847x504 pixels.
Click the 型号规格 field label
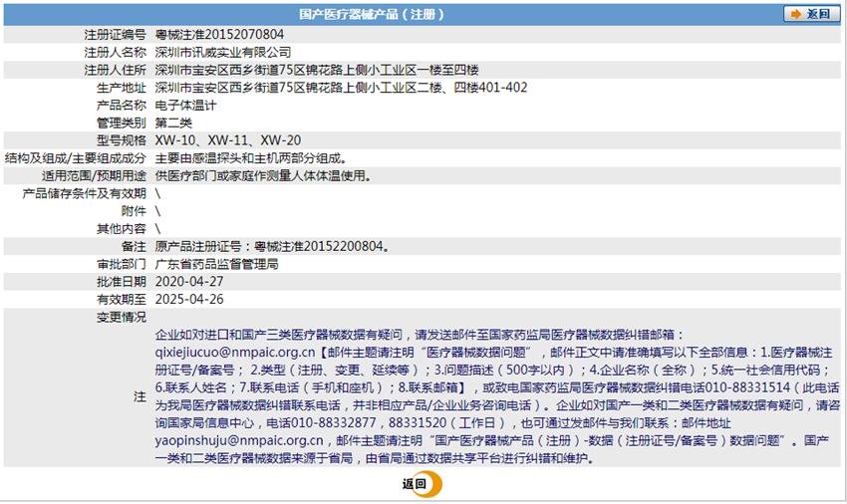pyautogui.click(x=122, y=140)
